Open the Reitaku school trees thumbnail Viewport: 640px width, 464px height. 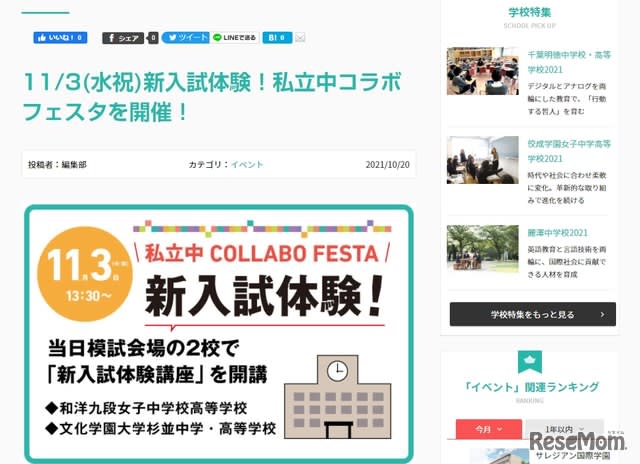482,248
